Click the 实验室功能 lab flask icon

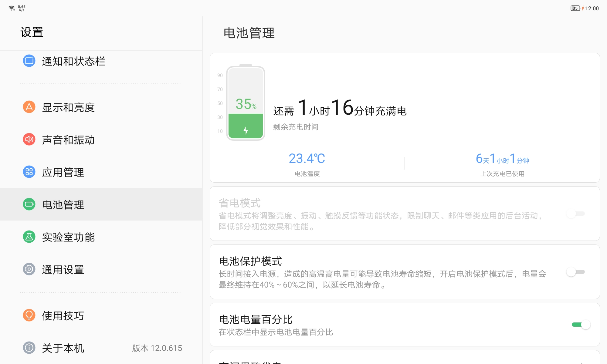tap(29, 237)
